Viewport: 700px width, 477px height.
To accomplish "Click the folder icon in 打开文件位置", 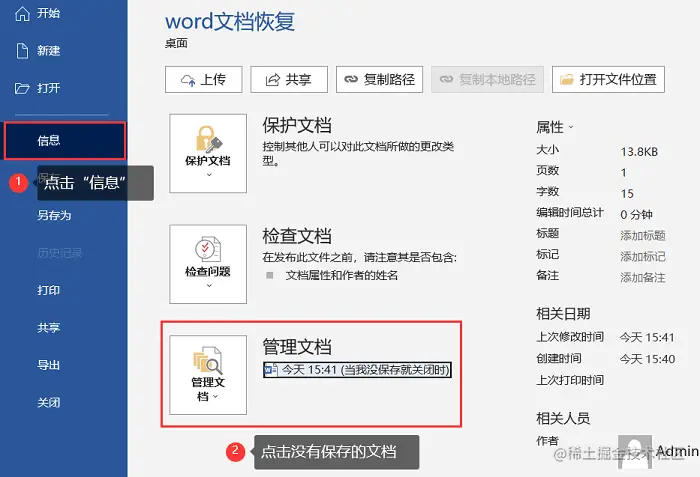I will [567, 80].
